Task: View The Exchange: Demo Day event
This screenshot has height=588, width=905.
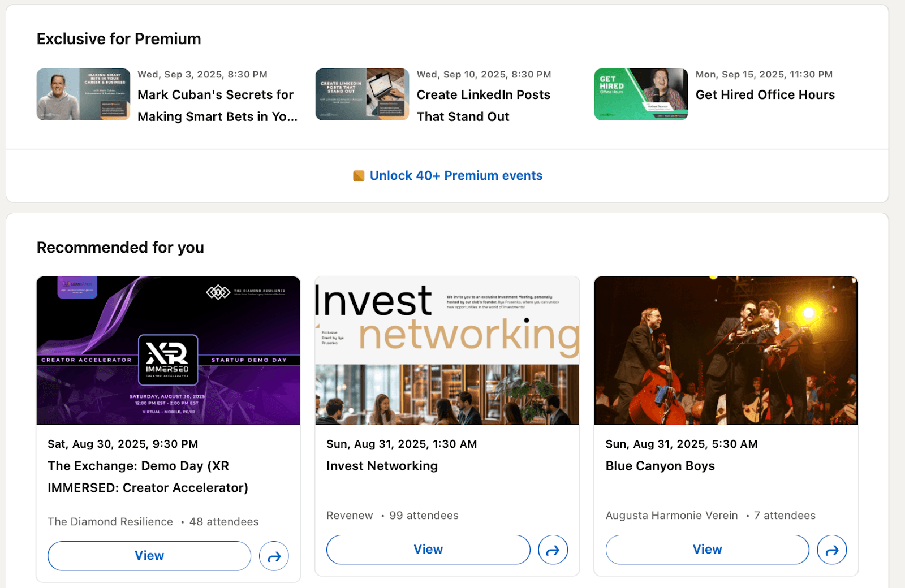Action: (x=149, y=556)
